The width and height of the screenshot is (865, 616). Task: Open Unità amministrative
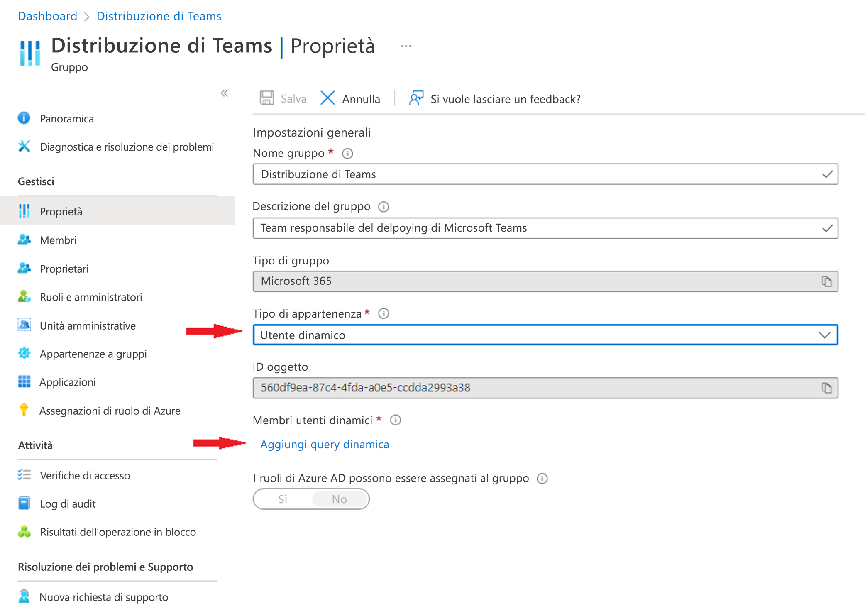pos(88,326)
